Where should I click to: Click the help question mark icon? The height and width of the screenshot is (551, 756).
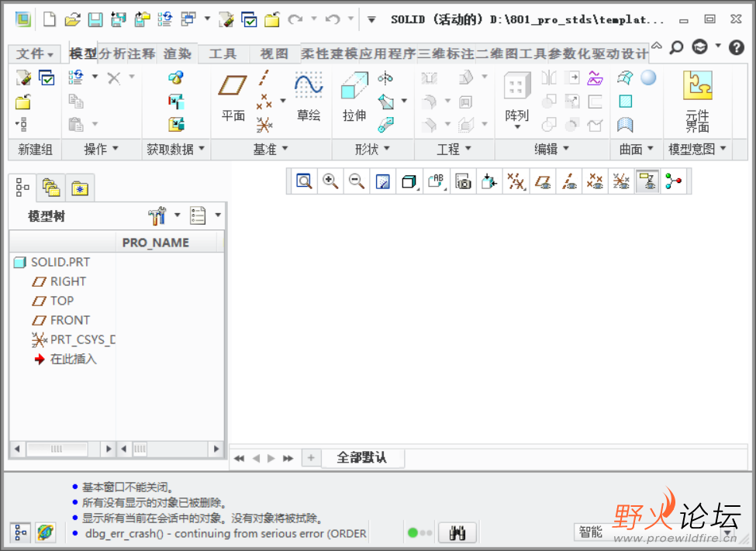(737, 47)
